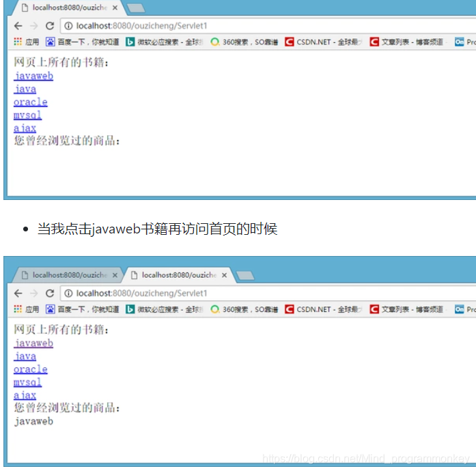
Task: Close the first tab in the lower browser
Action: [115, 275]
